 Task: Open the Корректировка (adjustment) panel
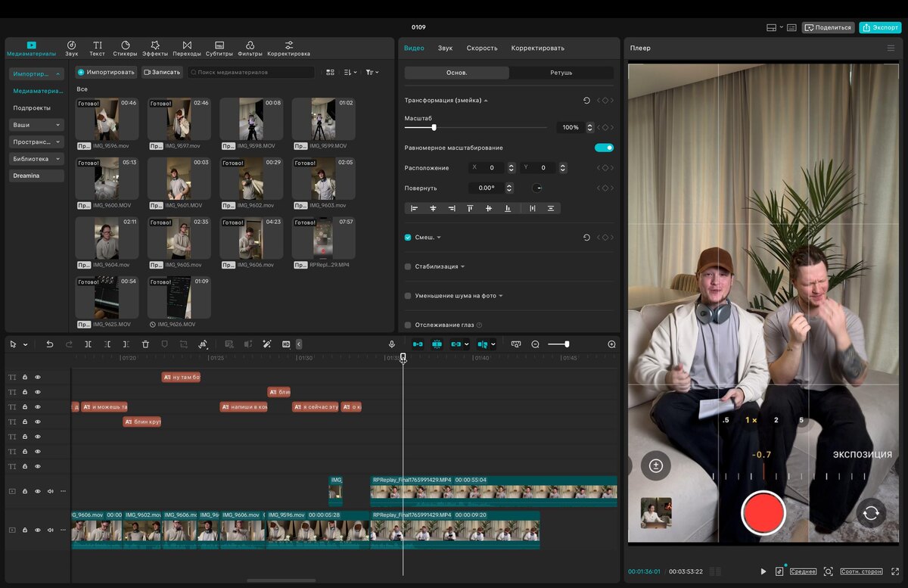[289, 48]
